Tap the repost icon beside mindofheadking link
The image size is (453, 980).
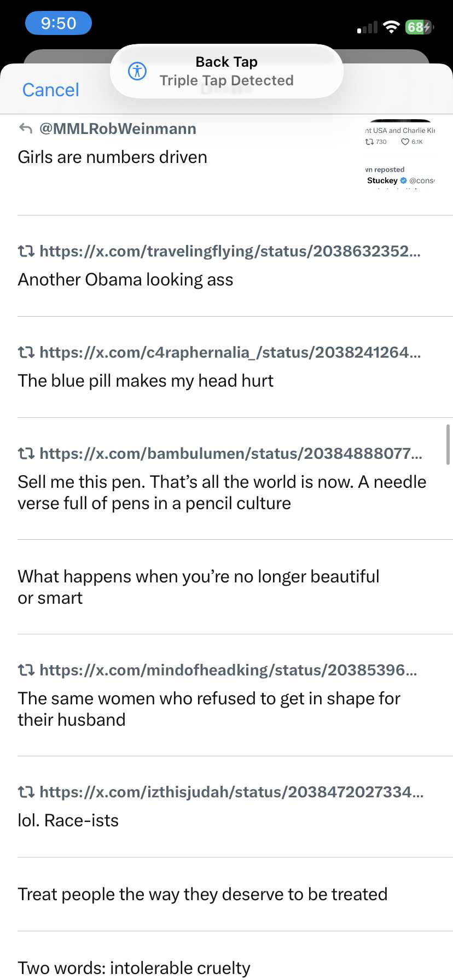[x=26, y=670]
